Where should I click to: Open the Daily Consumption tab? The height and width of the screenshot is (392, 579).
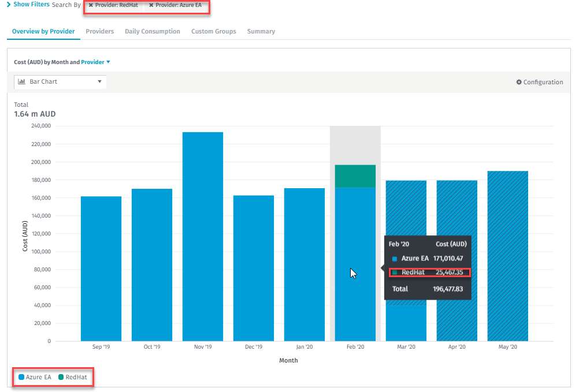[x=153, y=31]
